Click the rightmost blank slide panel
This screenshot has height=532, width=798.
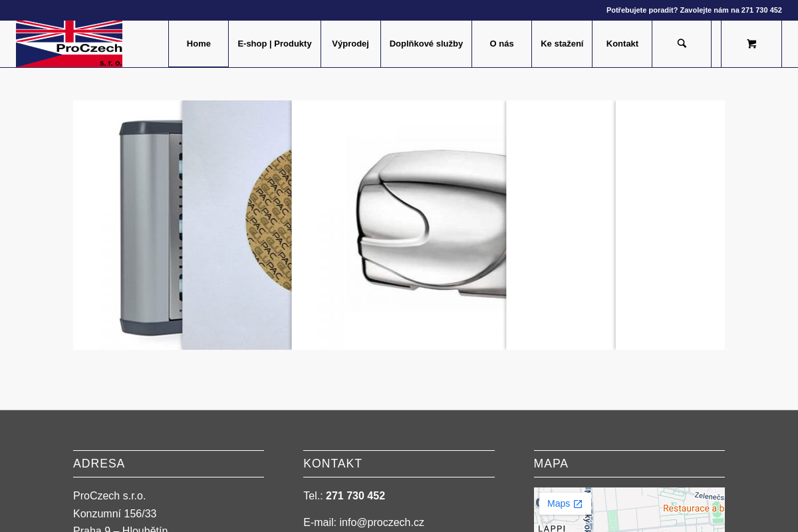[670, 225]
